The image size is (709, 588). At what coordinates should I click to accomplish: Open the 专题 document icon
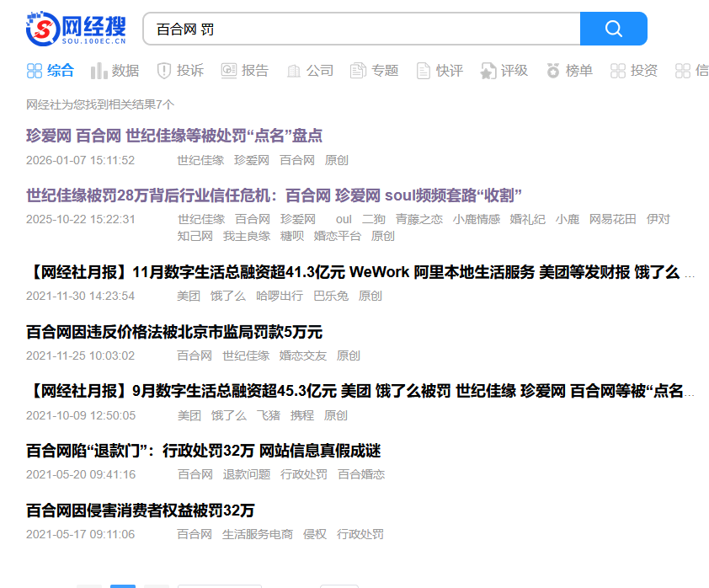(358, 71)
